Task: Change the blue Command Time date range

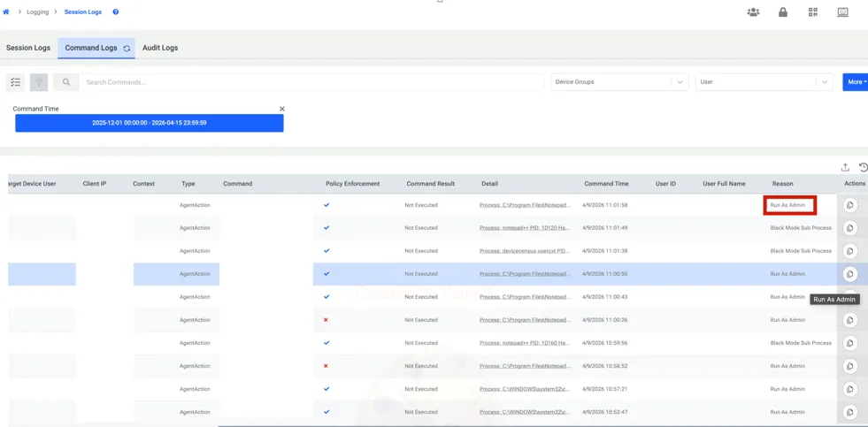Action: click(x=150, y=123)
